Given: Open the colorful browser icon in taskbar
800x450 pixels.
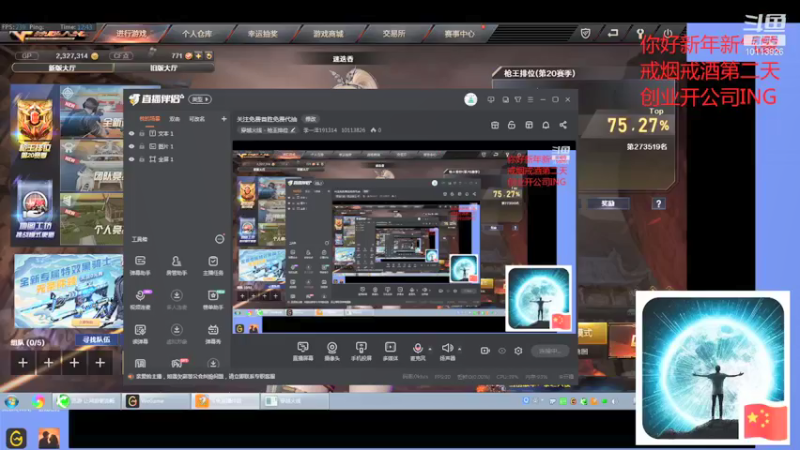Looking at the screenshot, I should click(x=38, y=401).
